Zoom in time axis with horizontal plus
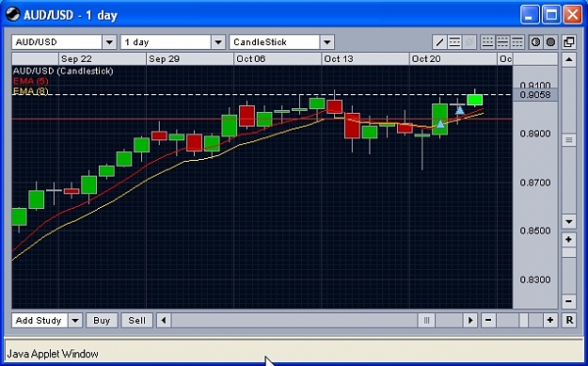This screenshot has width=588, height=366. click(x=550, y=320)
